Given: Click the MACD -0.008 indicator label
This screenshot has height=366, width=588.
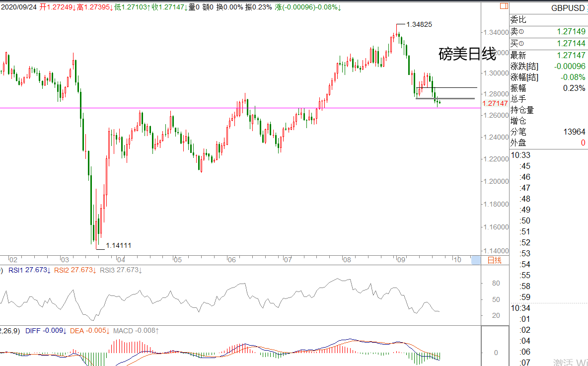Looking at the screenshot, I should pos(136,331).
